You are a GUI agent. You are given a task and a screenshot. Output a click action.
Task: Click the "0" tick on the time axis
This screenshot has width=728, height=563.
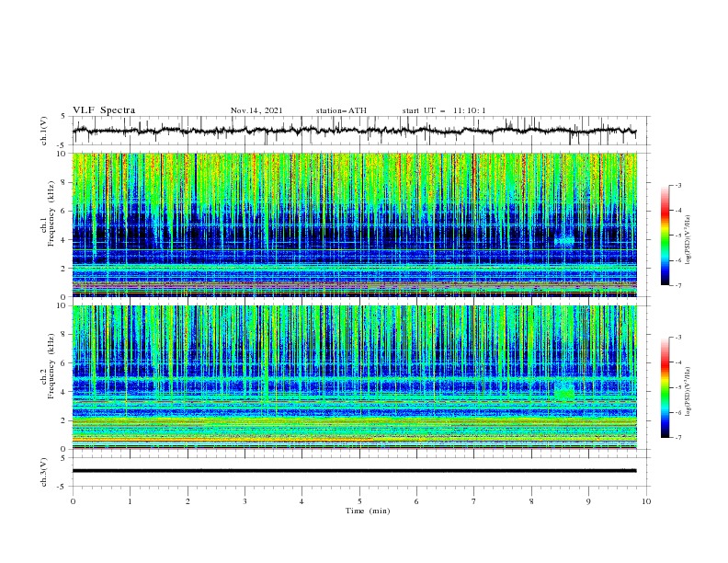point(73,501)
